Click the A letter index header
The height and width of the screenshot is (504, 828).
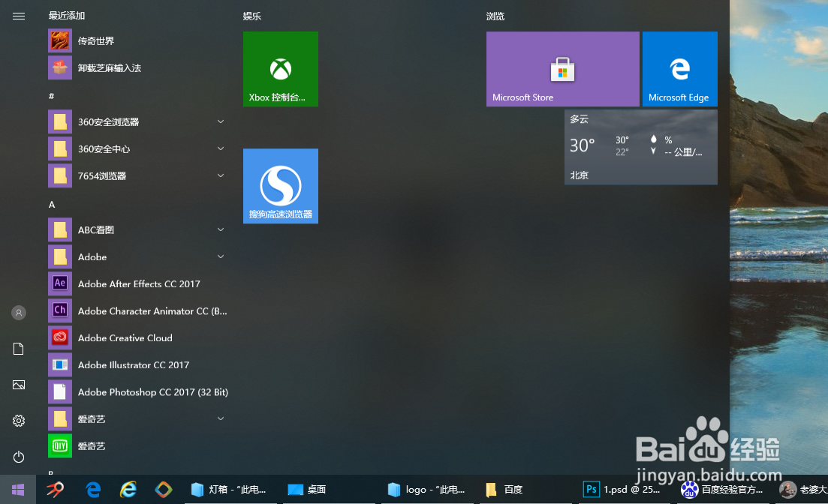[x=52, y=204]
